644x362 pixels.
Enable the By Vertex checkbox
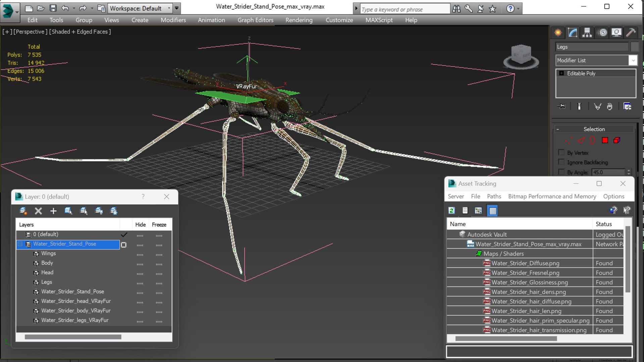[561, 153]
